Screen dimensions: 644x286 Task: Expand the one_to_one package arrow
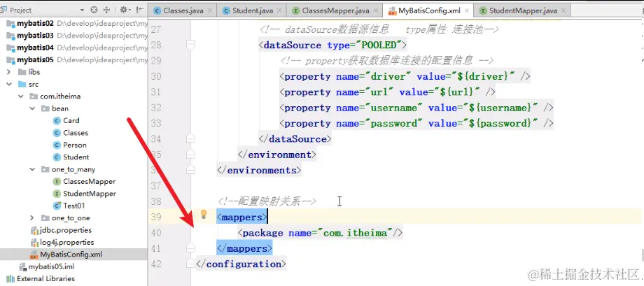pyautogui.click(x=32, y=218)
